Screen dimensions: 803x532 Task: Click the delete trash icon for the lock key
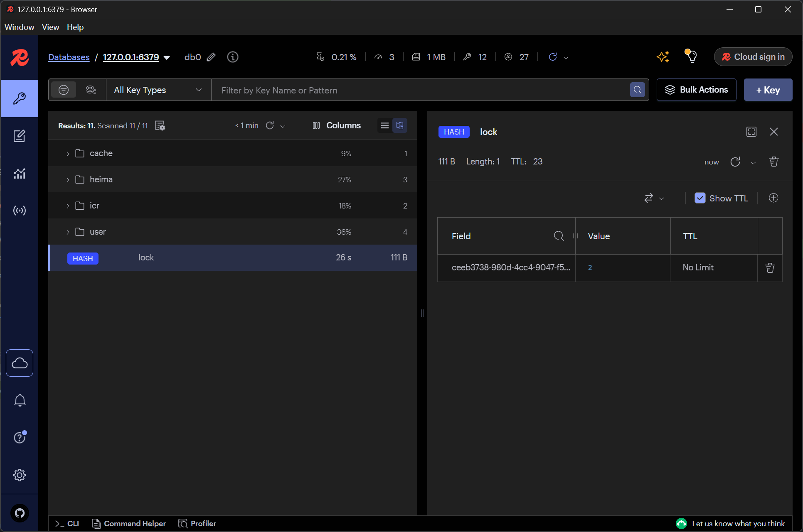[x=773, y=162]
